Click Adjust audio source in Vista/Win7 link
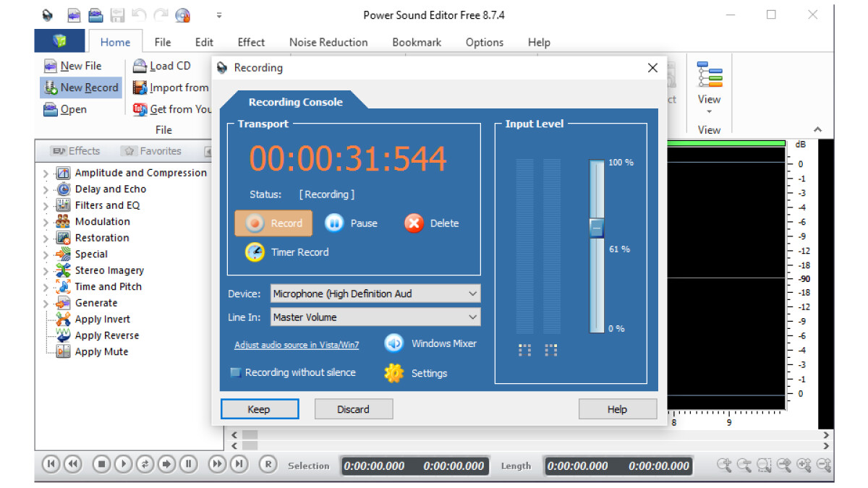The image size is (868, 488). point(297,345)
